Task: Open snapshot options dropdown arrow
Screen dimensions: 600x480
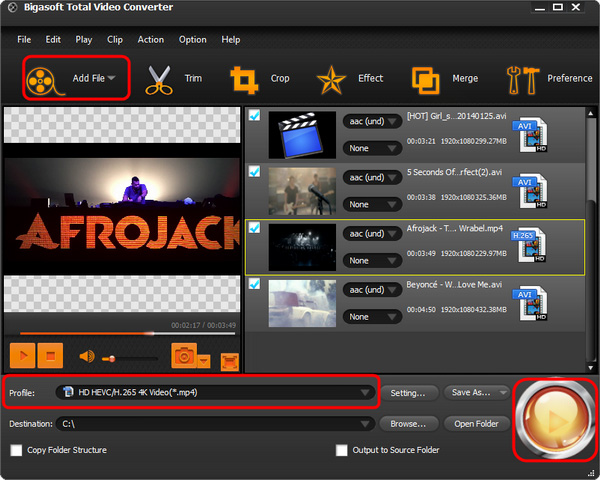Action: point(204,361)
